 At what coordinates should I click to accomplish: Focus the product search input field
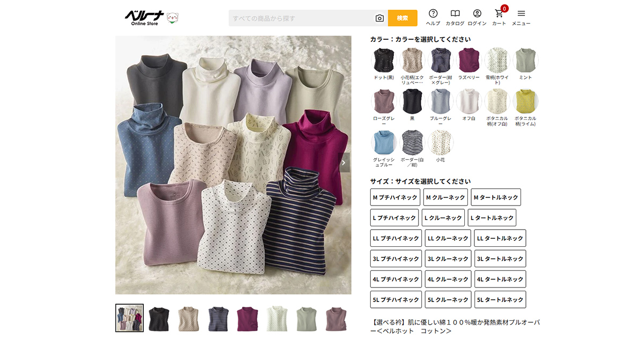coord(301,18)
